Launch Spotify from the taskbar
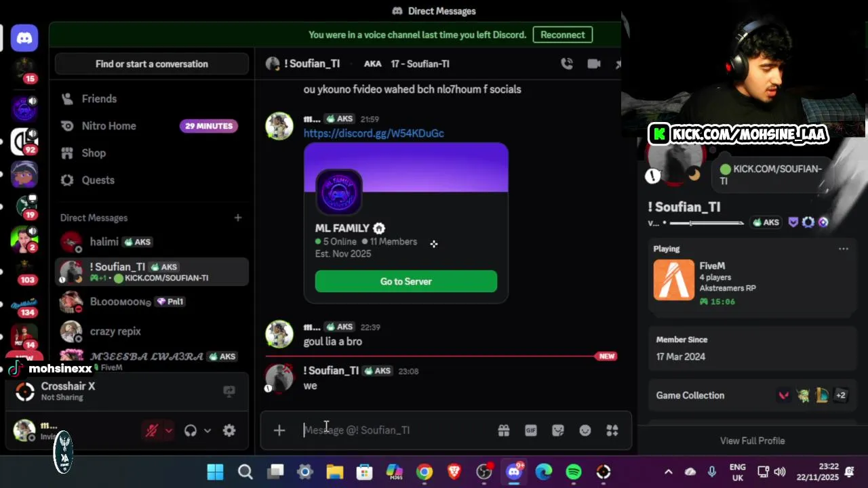The image size is (868, 488). [x=574, y=472]
